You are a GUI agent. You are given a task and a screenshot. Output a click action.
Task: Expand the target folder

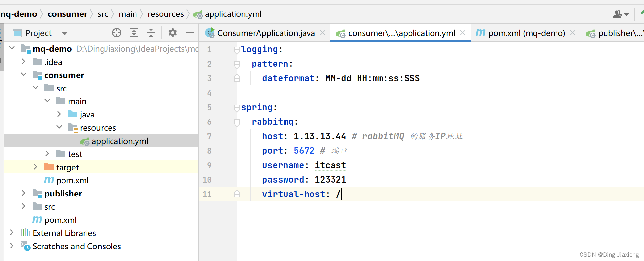click(x=35, y=167)
